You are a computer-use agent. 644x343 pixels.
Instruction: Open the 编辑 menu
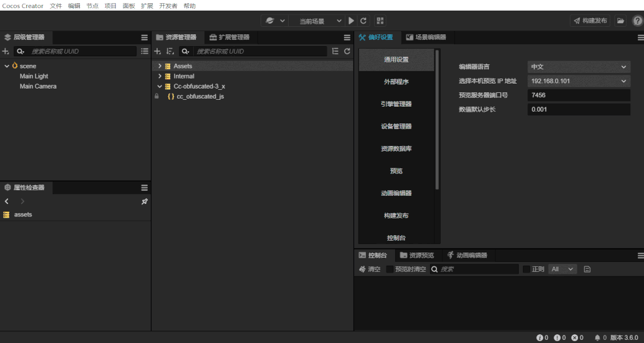74,6
